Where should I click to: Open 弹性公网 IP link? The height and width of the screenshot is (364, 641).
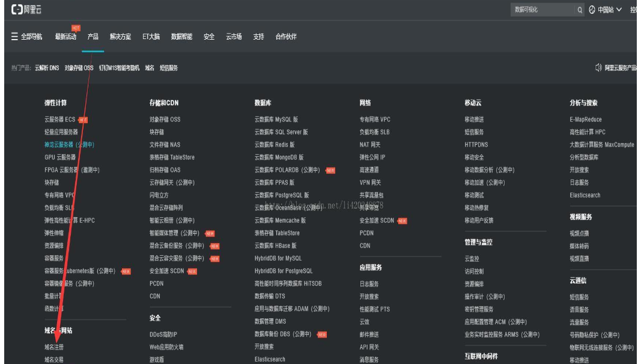[372, 157]
